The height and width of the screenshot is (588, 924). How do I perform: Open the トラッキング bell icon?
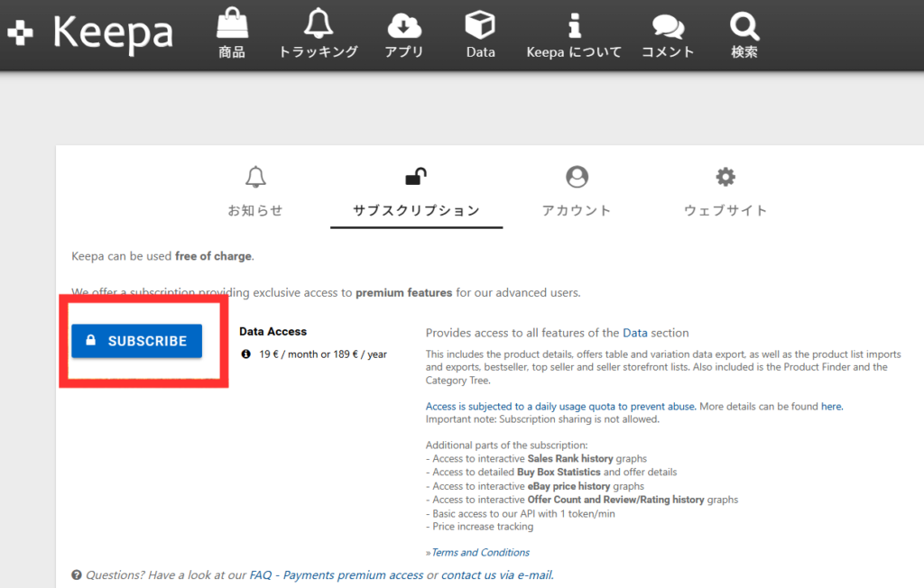[x=319, y=23]
